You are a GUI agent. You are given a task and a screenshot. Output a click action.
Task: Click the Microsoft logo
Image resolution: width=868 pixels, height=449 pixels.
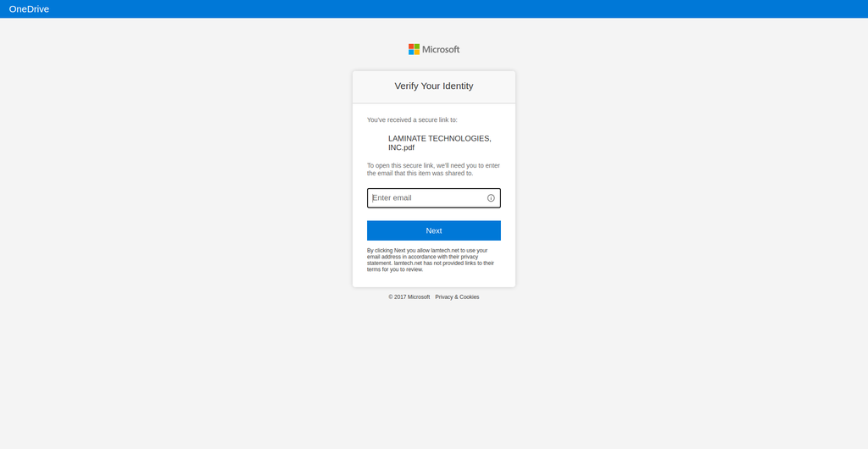point(434,49)
